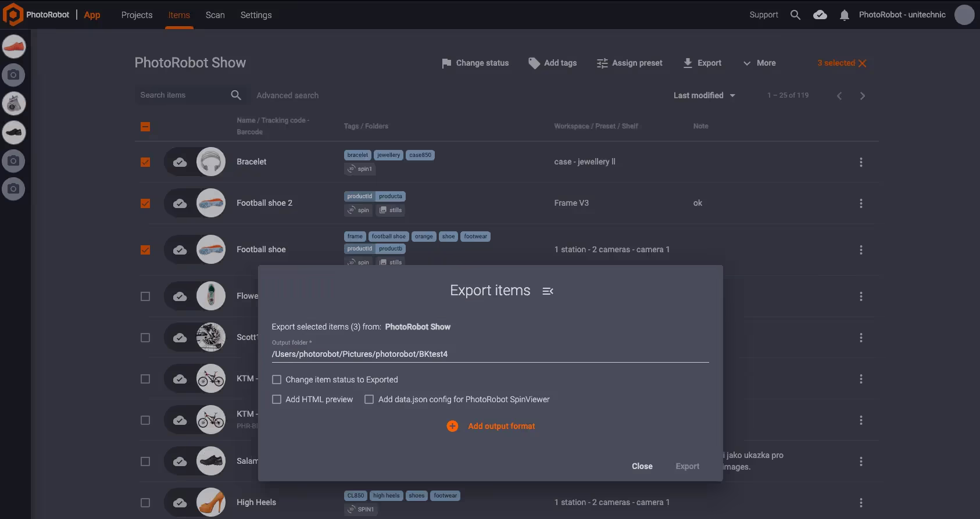Viewport: 980px width, 519px height.
Task: Click cloud icon on Bracelet row
Action: click(x=180, y=162)
